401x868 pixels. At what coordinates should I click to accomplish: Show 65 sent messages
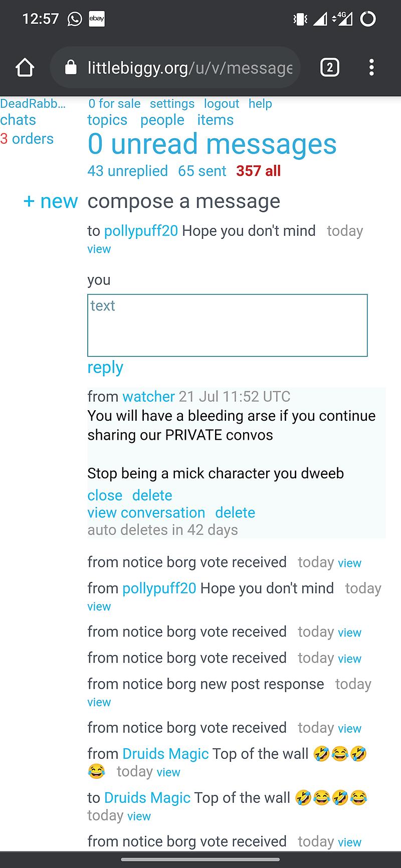[x=202, y=171]
